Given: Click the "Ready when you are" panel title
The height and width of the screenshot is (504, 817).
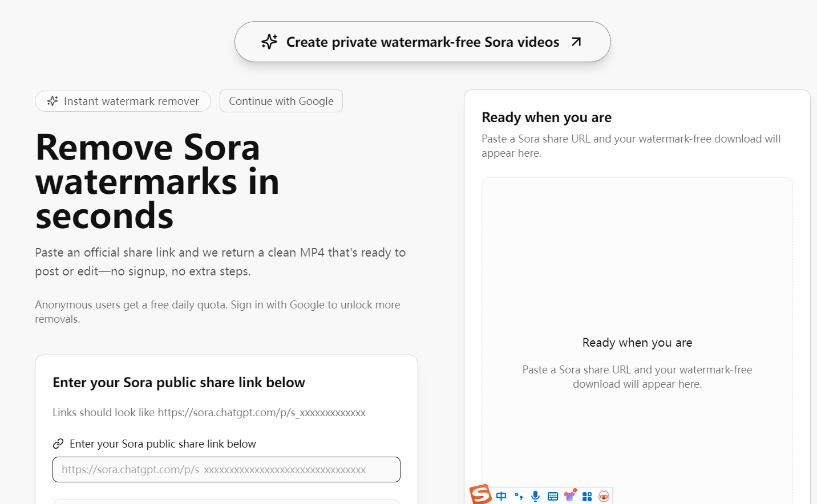Looking at the screenshot, I should point(547,117).
